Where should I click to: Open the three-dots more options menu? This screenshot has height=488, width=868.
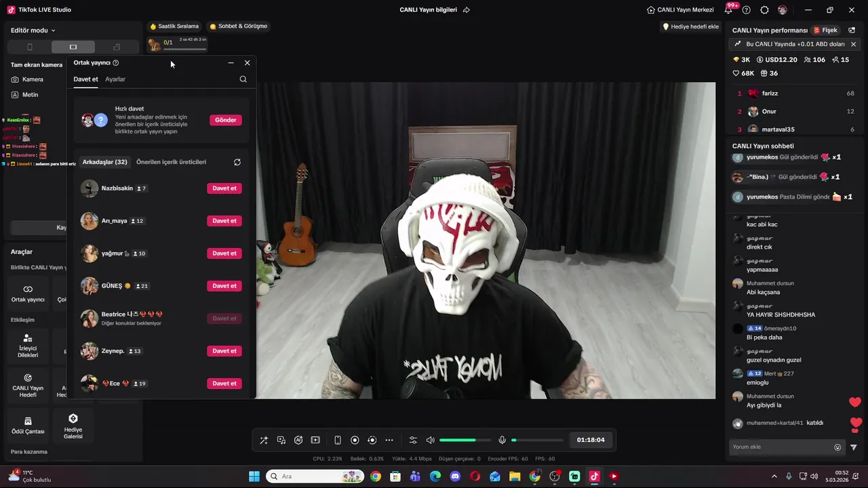point(389,440)
